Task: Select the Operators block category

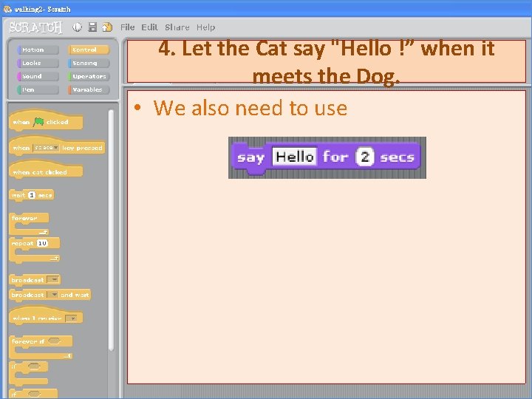Action: coord(89,76)
